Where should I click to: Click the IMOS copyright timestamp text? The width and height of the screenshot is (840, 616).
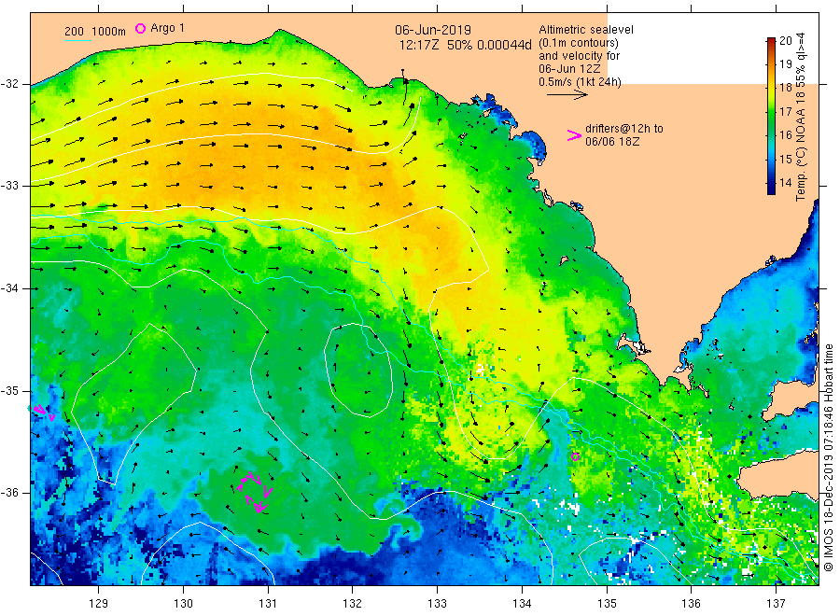(x=828, y=458)
